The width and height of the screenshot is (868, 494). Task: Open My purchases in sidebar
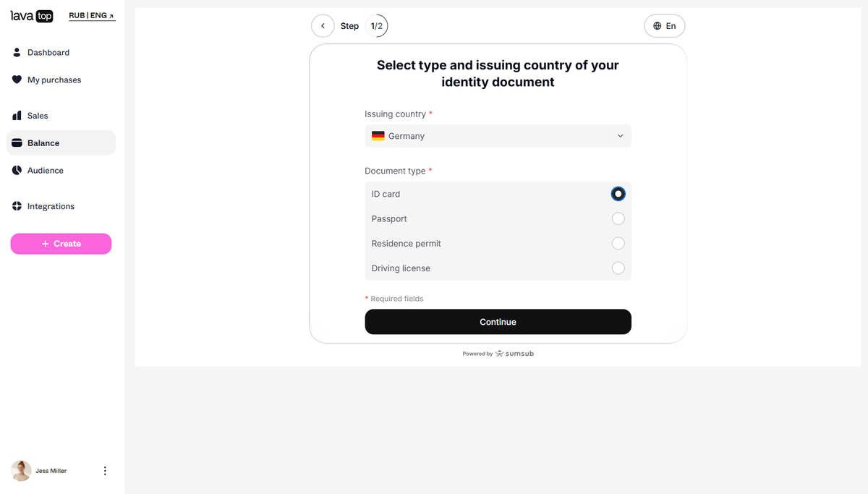point(61,80)
